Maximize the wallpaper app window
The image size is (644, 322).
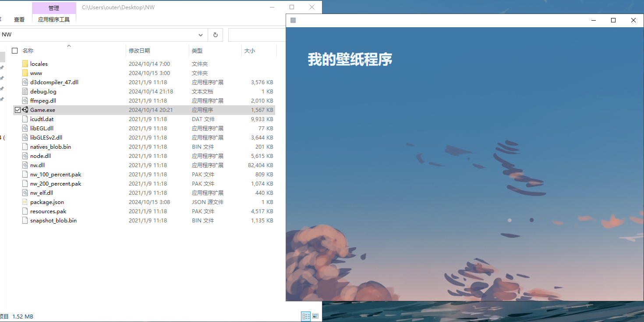(x=613, y=20)
